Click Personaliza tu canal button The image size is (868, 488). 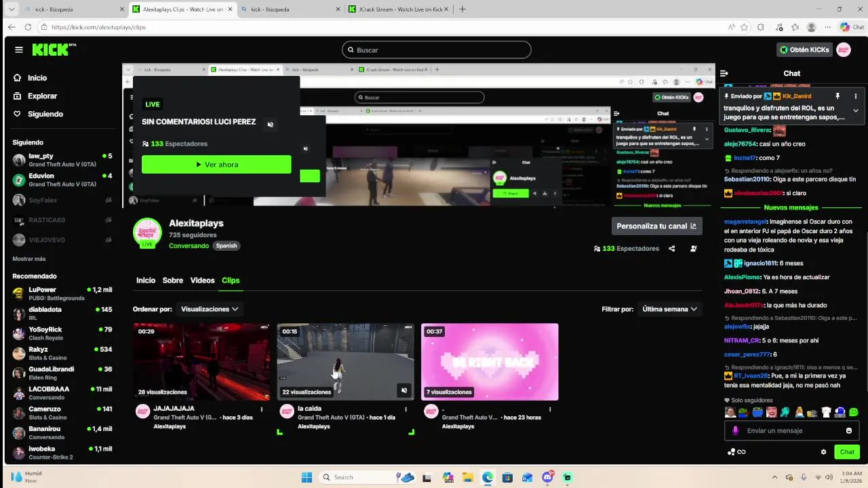[x=657, y=226]
